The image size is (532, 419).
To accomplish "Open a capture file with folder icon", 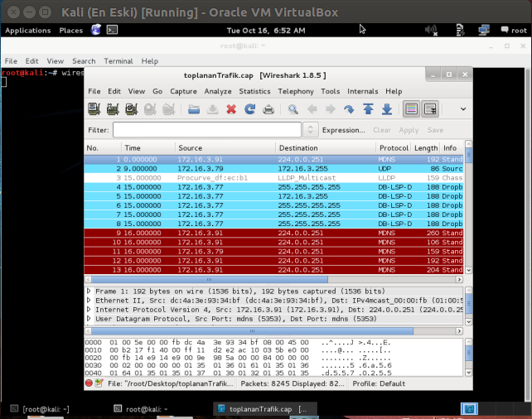I will pyautogui.click(x=194, y=109).
